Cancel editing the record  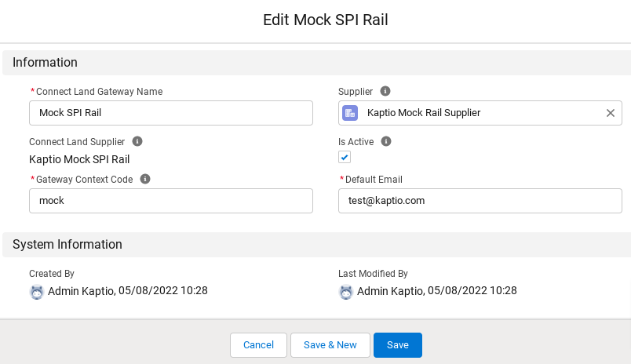(258, 345)
